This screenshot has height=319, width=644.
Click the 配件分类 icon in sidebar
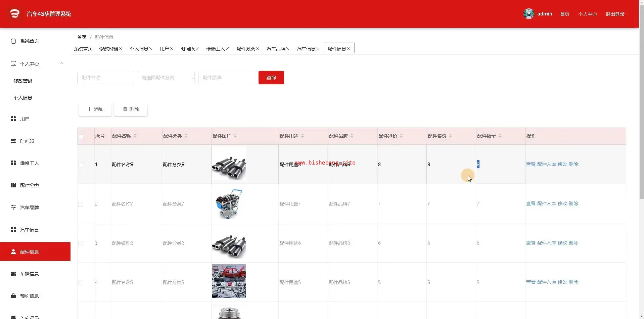(x=13, y=185)
